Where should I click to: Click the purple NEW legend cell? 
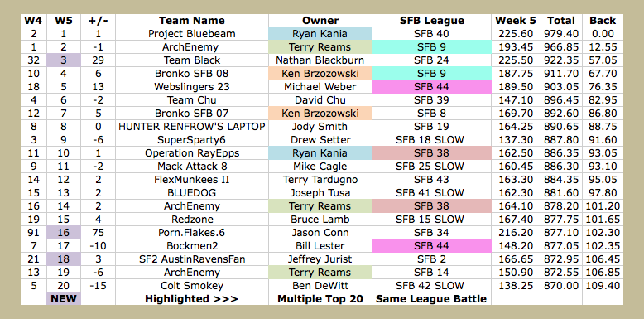(x=64, y=299)
